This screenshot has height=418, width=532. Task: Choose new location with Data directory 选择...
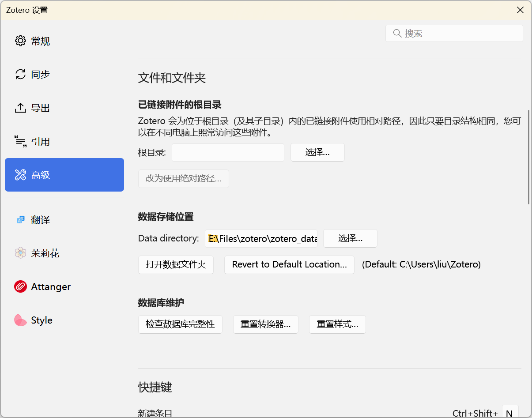[350, 238]
